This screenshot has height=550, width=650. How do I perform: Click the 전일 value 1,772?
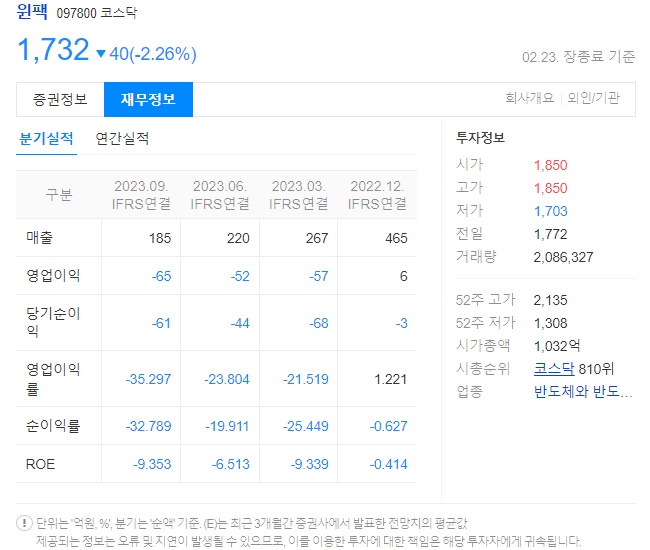551,235
